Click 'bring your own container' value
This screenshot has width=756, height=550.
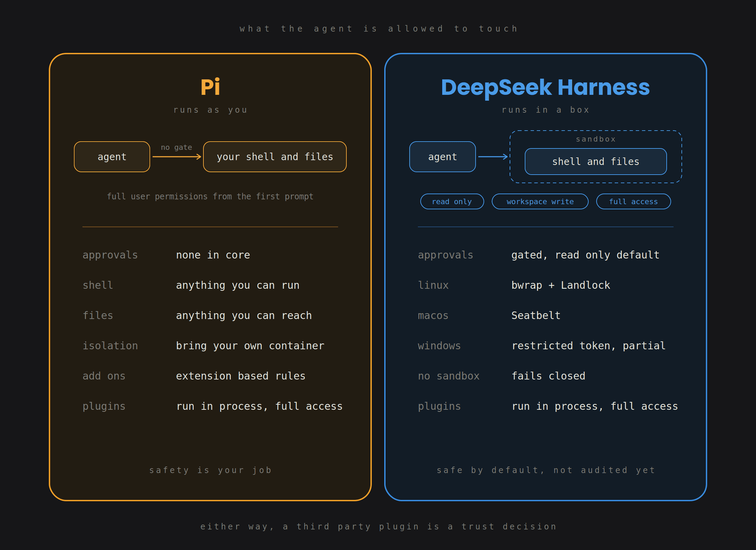tap(250, 346)
